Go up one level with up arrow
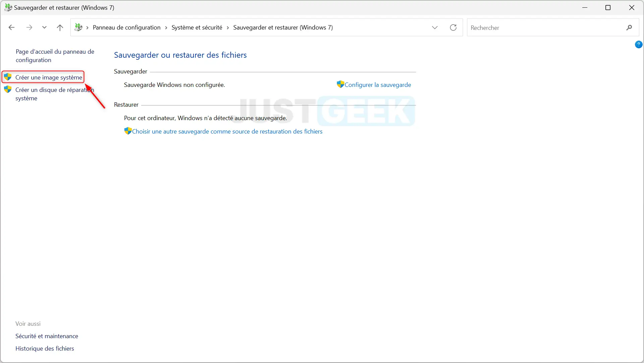644x363 pixels. (x=60, y=28)
